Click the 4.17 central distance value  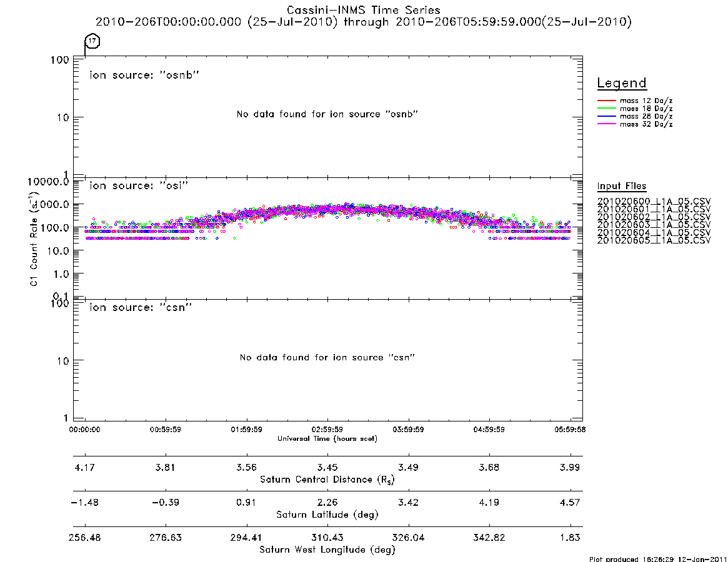84,467
